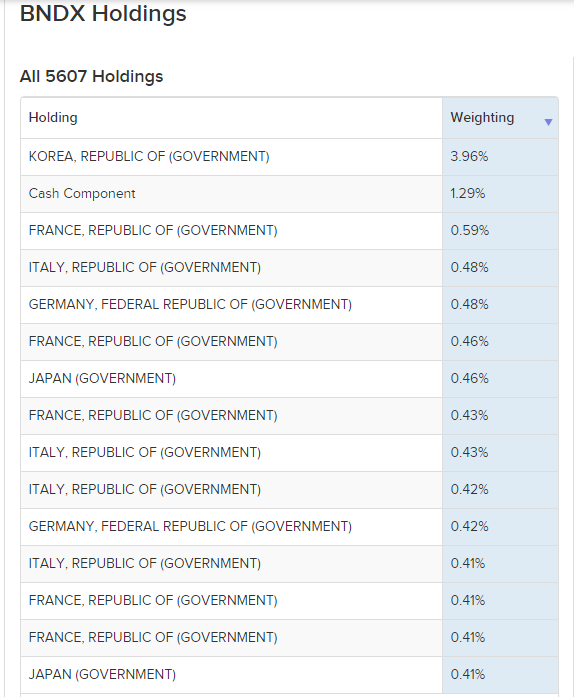Select Japan (Government) holding weighted 0.41%
The image size is (574, 697).
[x=102, y=674]
